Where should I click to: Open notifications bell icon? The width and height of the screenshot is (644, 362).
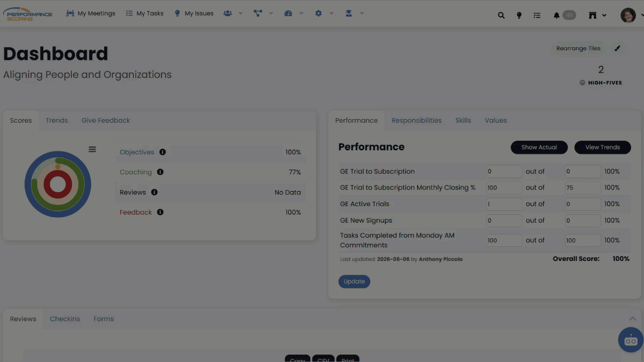click(556, 16)
